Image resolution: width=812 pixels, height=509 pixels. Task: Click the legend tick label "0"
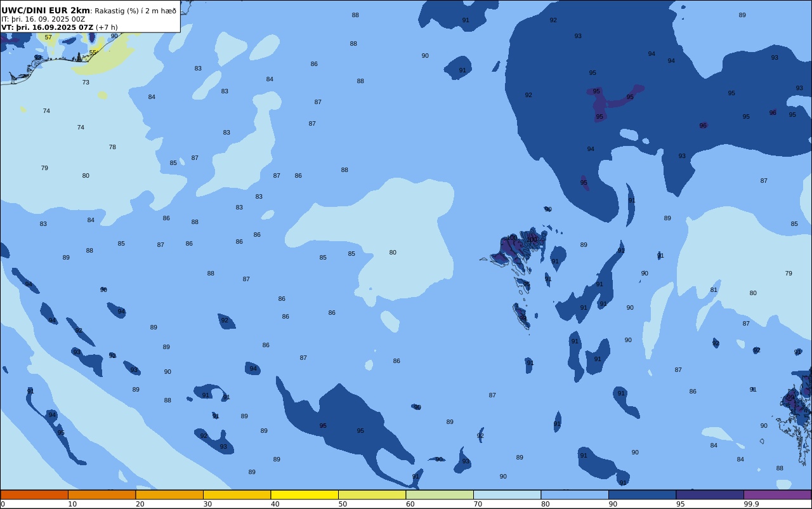[3, 504]
